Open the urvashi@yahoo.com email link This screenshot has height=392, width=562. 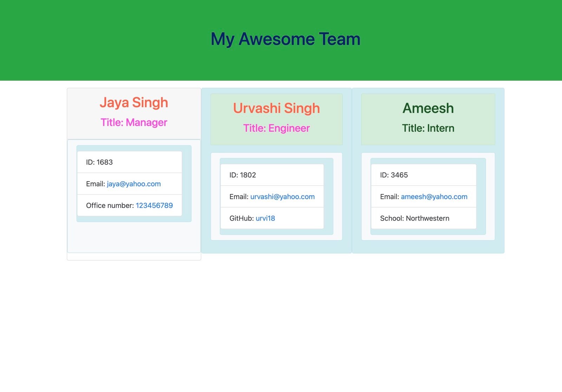coord(282,197)
